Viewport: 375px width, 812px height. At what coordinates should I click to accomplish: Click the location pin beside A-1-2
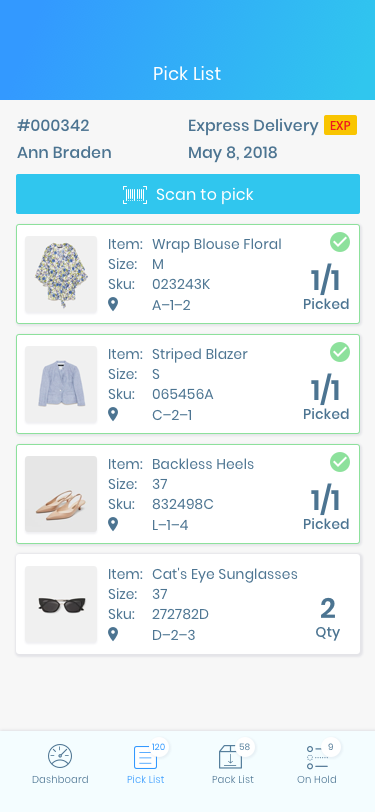pyautogui.click(x=113, y=304)
